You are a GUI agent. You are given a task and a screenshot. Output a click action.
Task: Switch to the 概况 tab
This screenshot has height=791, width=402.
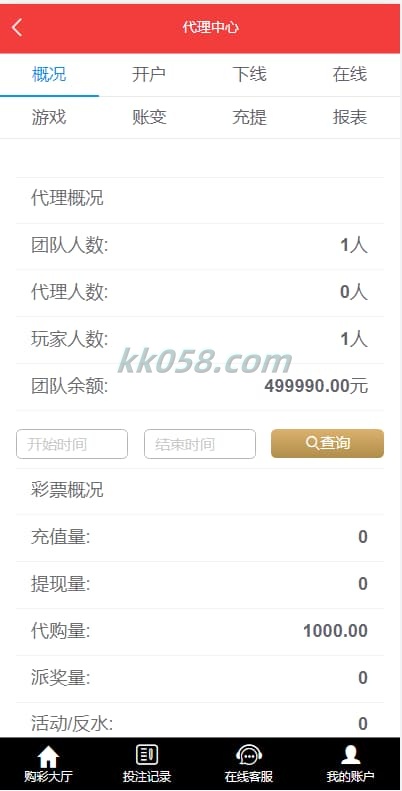pyautogui.click(x=49, y=75)
